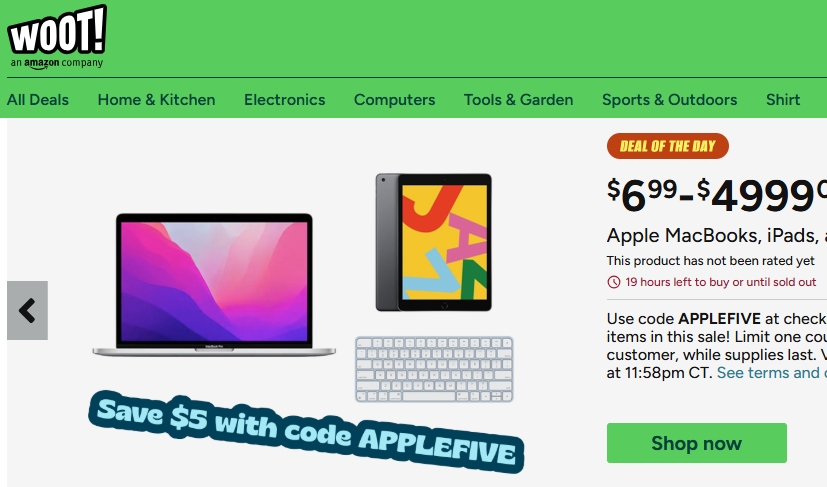Open the Home & Kitchen category
The image size is (827, 487).
156,100
